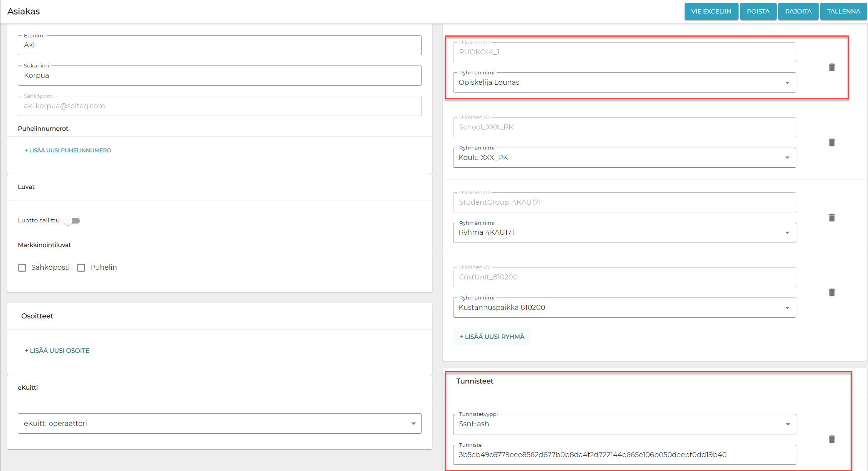Click trash icon next to Koulu XXX_PK
Image resolution: width=868 pixels, height=471 pixels.
[x=831, y=143]
